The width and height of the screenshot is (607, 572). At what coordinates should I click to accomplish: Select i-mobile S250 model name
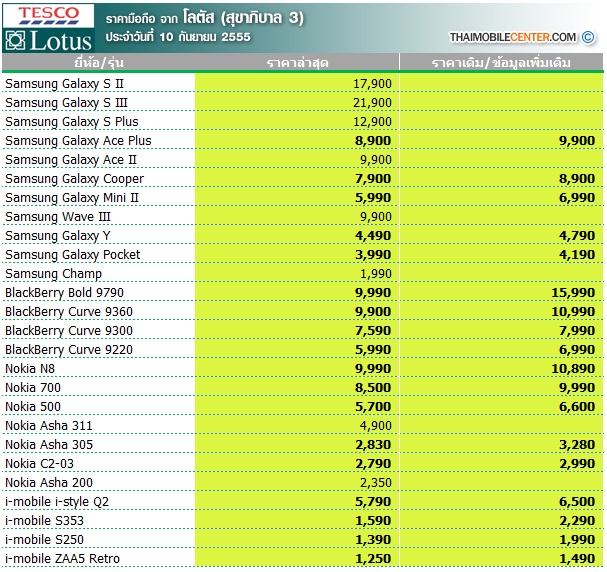(x=44, y=539)
